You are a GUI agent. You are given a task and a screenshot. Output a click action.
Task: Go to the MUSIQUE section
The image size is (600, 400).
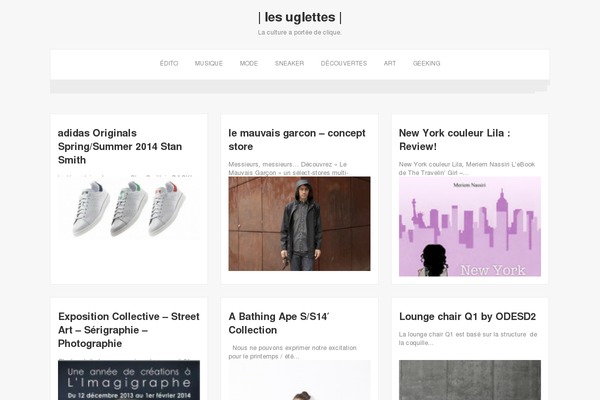pyautogui.click(x=209, y=64)
